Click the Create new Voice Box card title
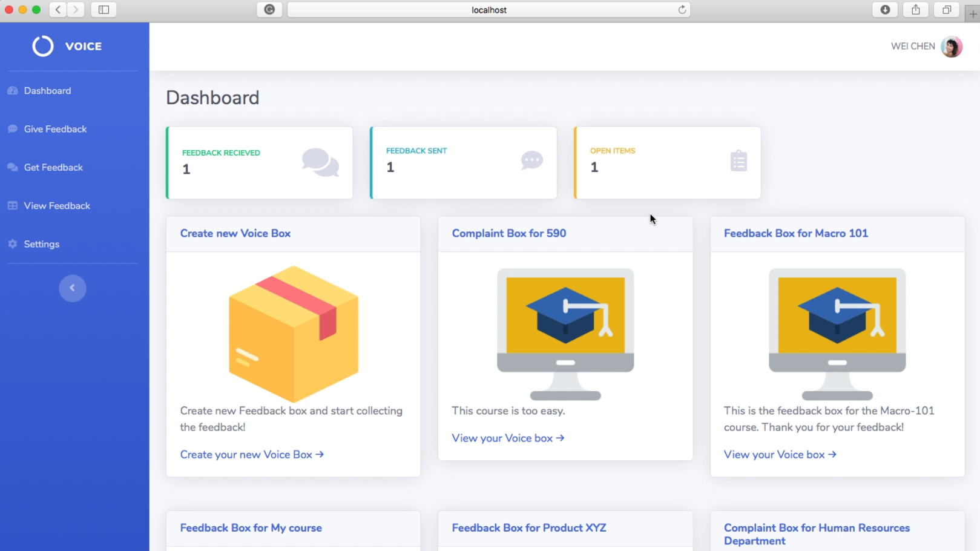The width and height of the screenshot is (980, 551). 235,233
